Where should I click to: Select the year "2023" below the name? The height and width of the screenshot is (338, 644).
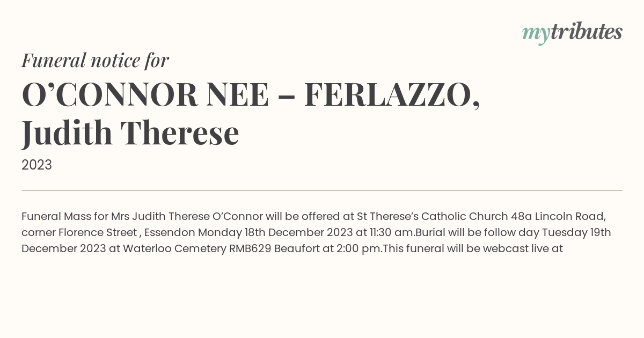tap(36, 165)
